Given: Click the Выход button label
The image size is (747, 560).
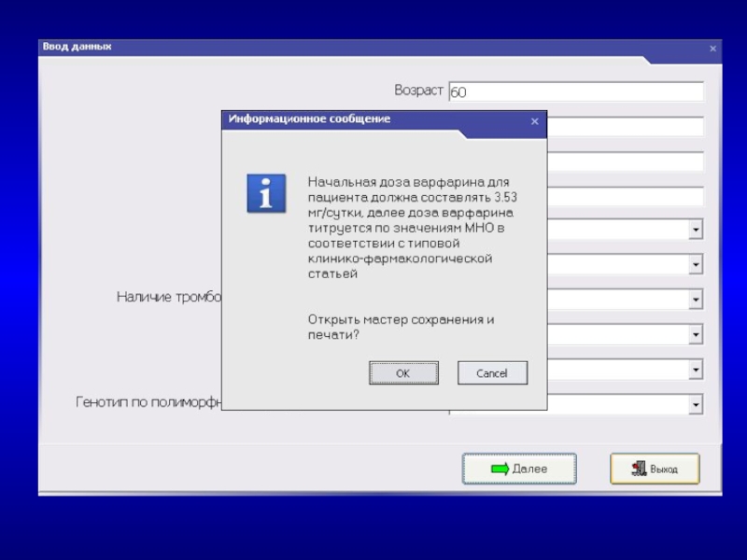Looking at the screenshot, I should 664,469.
